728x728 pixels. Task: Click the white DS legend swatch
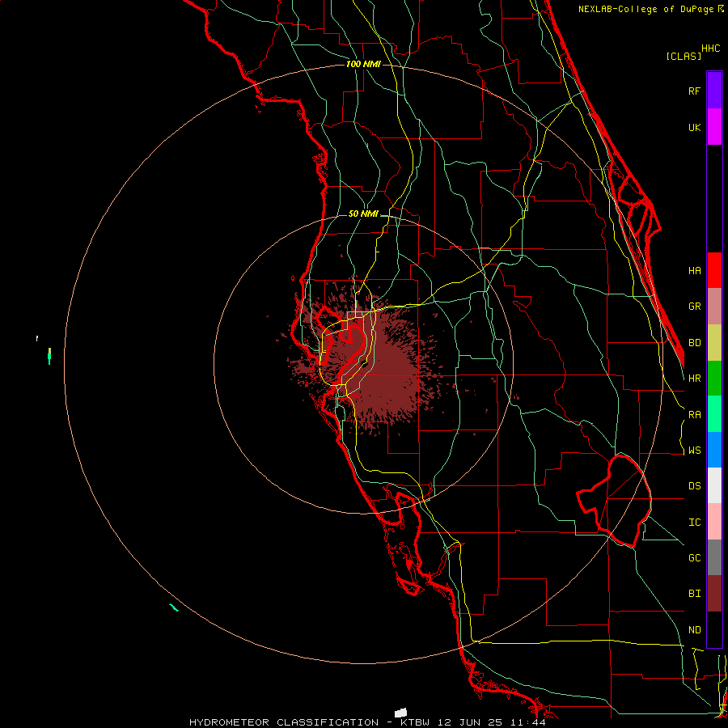pos(714,485)
